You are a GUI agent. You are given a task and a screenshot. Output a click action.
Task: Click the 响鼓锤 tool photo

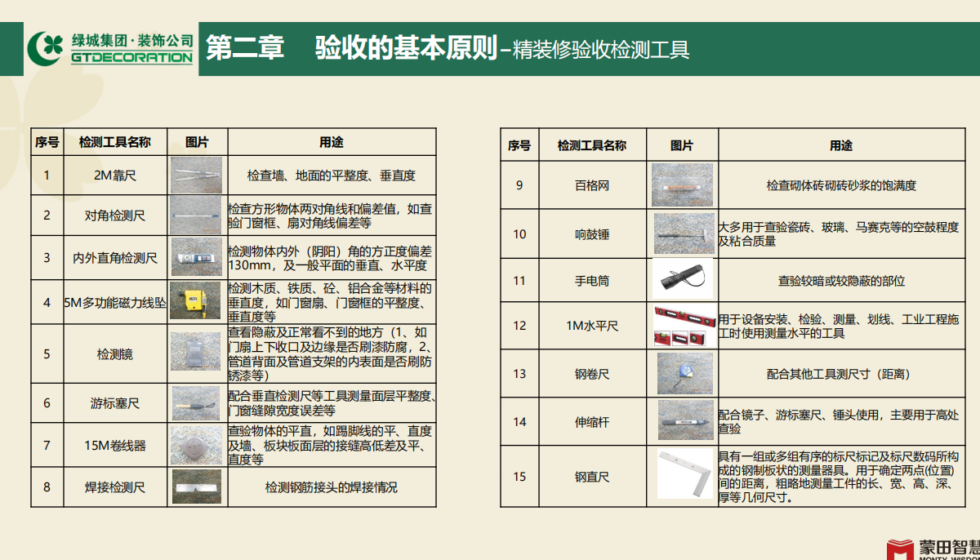684,233
